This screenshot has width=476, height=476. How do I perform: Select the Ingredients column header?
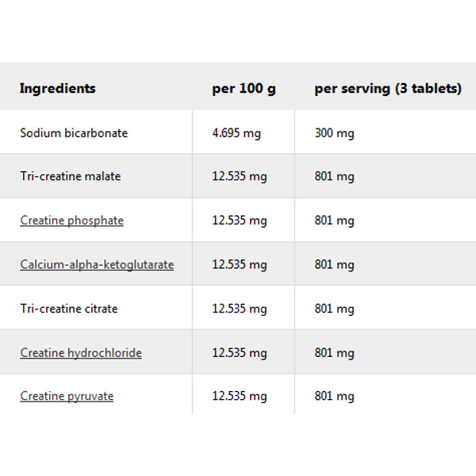(x=57, y=89)
